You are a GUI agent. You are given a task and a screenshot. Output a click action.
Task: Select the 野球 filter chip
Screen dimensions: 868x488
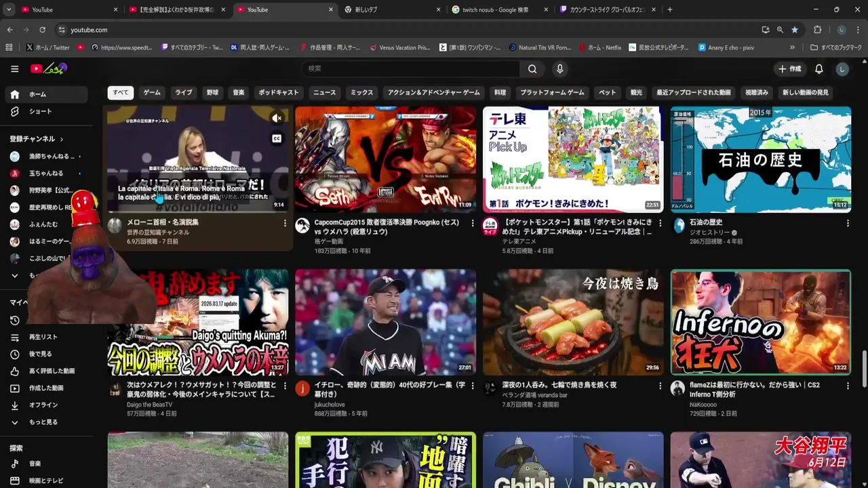(213, 92)
